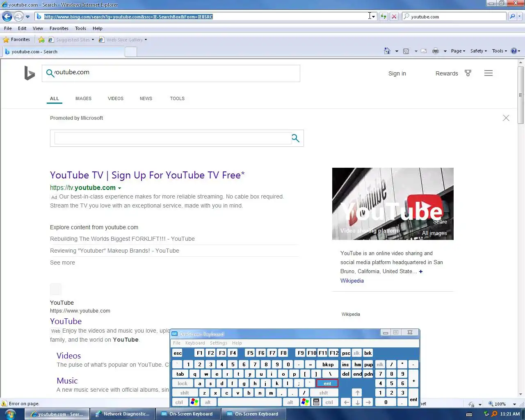The height and width of the screenshot is (420, 525).
Task: Click the magnifier in the Promoted by Microsoft box
Action: (295, 138)
